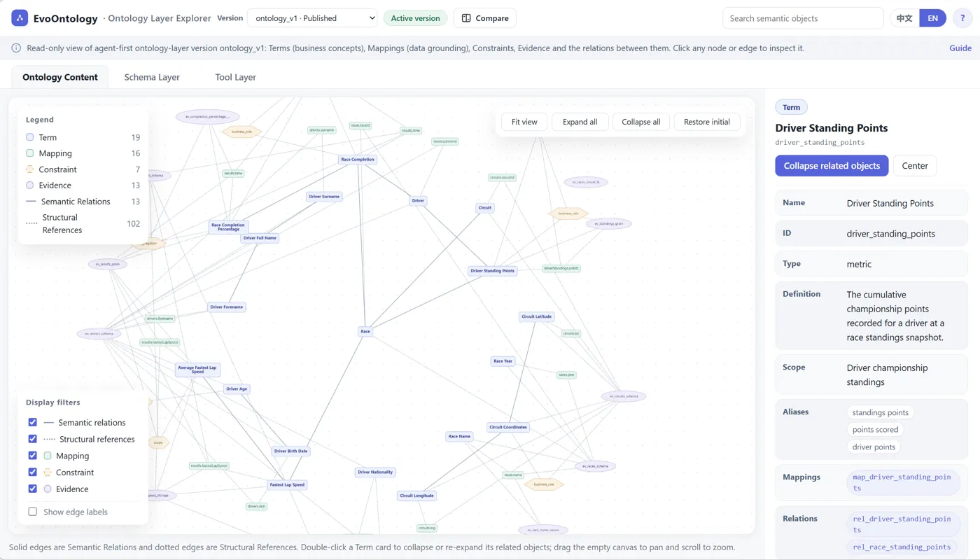Switch language to 中文
980x560 pixels.
[x=904, y=18]
